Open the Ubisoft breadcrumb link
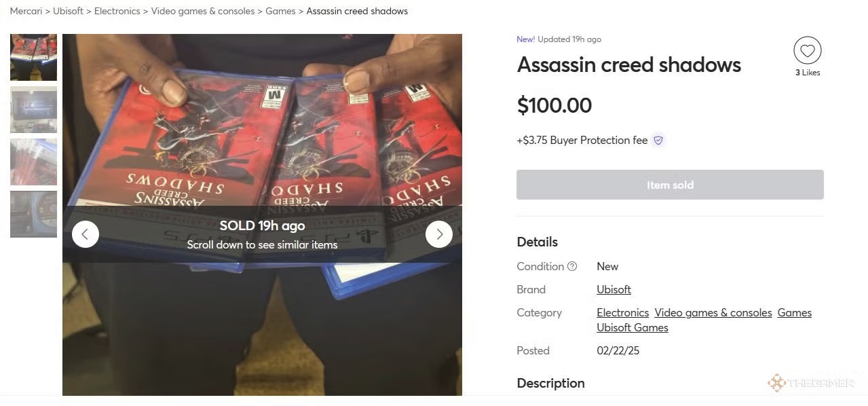Viewport: 868px width, 406px height. [x=68, y=11]
